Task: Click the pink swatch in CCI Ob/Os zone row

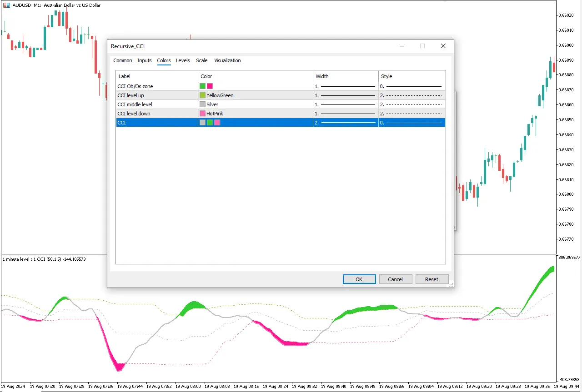Action: click(210, 86)
